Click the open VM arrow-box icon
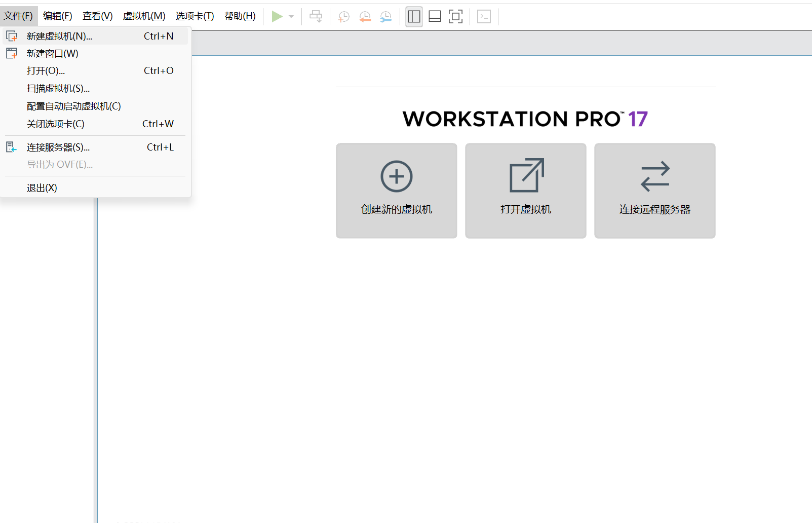Viewport: 812px width, 523px height. (x=526, y=175)
